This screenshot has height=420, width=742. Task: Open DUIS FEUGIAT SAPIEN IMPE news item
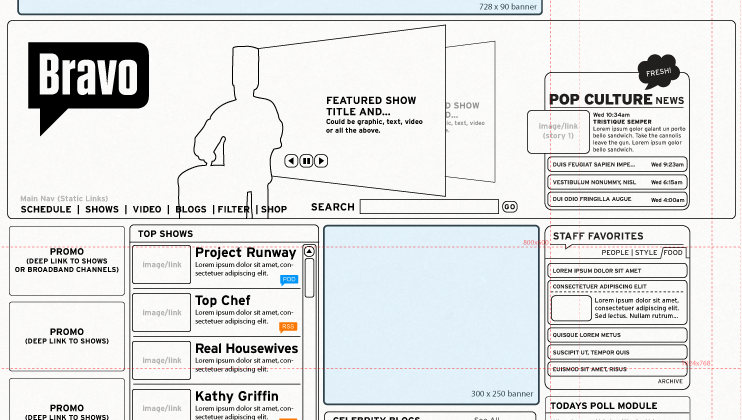coord(618,165)
